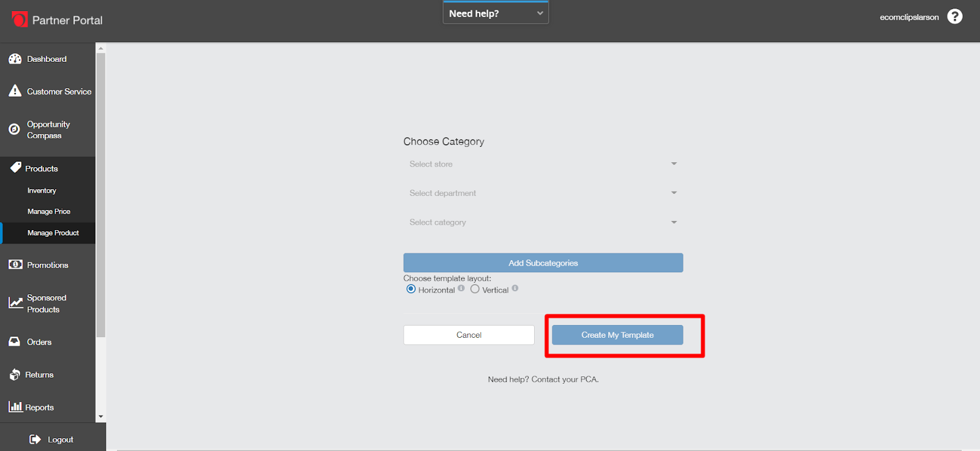Screen dimensions: 980x451
Task: Open Opportunity Compass menu item
Action: 48,130
